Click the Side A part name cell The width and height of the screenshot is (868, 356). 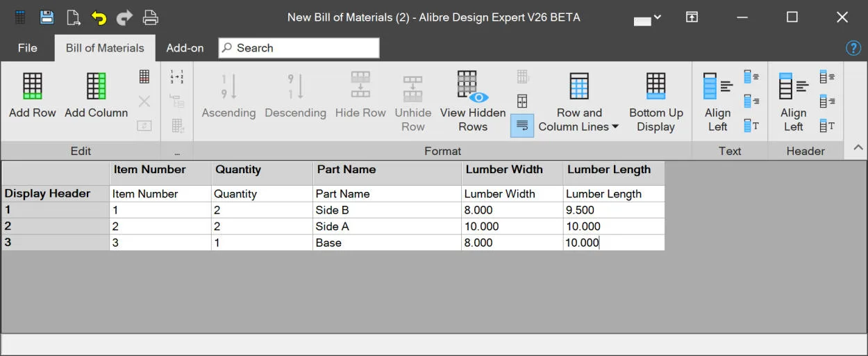[387, 226]
